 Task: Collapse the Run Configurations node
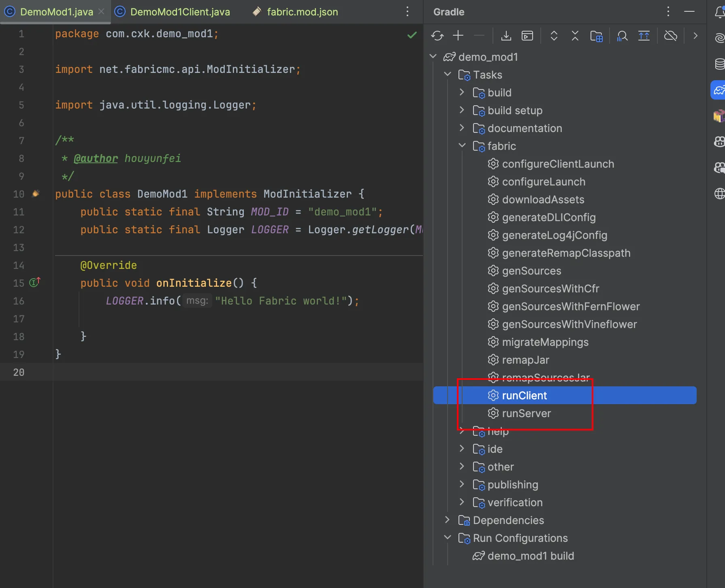pos(448,537)
